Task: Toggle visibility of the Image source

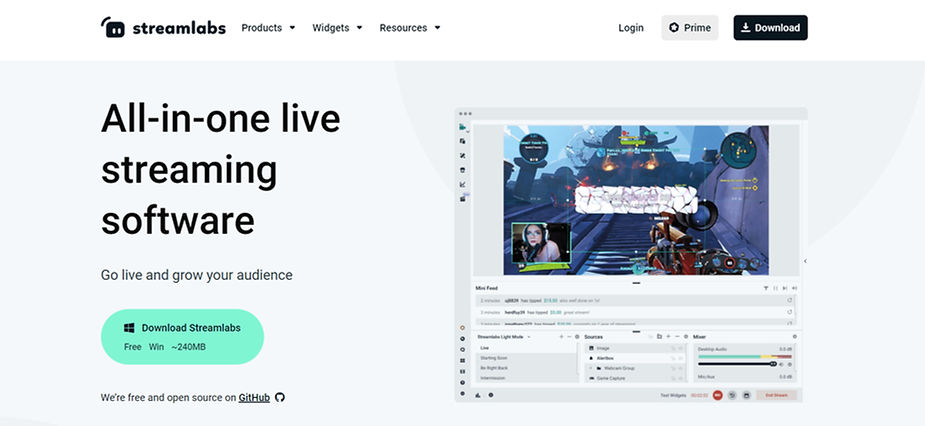Action: (680, 349)
